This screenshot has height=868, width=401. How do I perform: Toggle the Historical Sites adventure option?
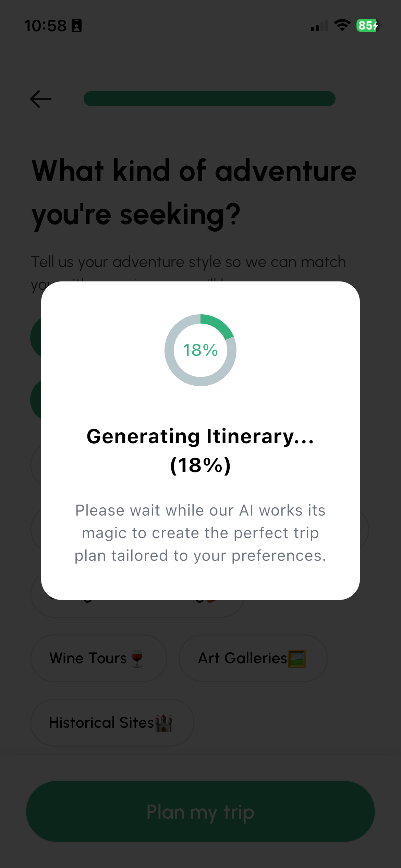pyautogui.click(x=111, y=722)
